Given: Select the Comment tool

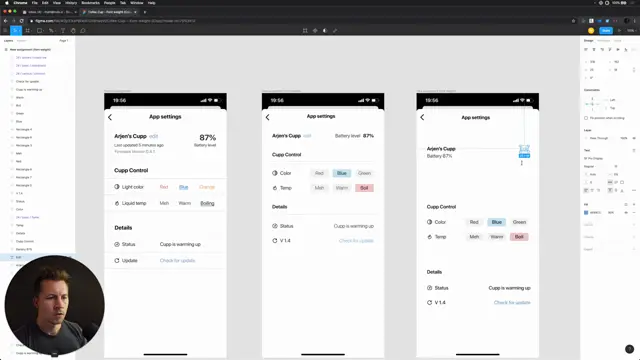Looking at the screenshot, I should pyautogui.click(x=83, y=31).
